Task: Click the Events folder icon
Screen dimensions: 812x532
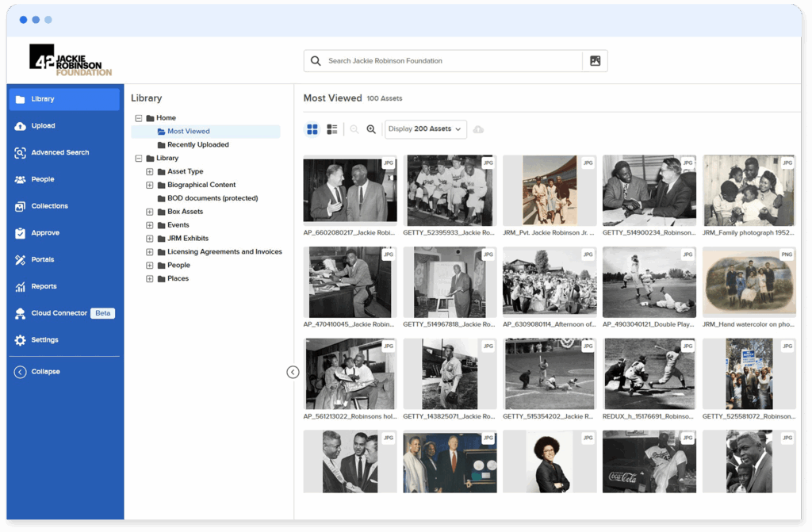Action: tap(161, 225)
